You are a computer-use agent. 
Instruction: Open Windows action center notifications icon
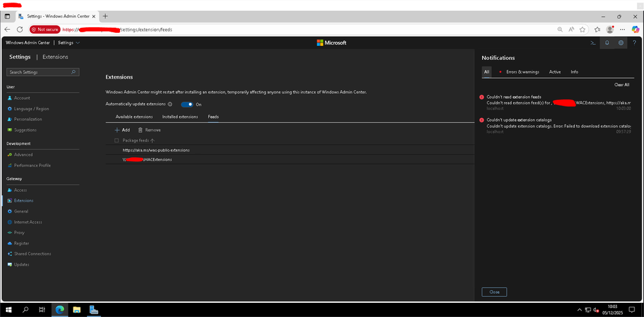coord(632,310)
